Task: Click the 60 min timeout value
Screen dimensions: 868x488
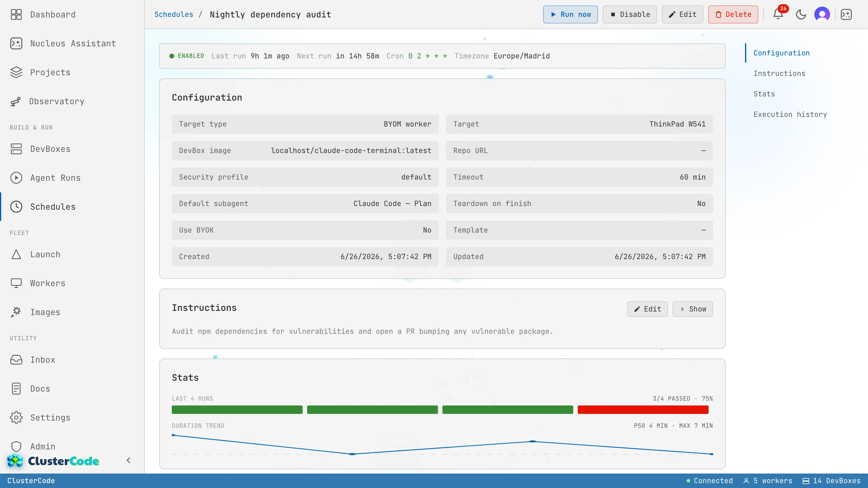Action: 693,177
